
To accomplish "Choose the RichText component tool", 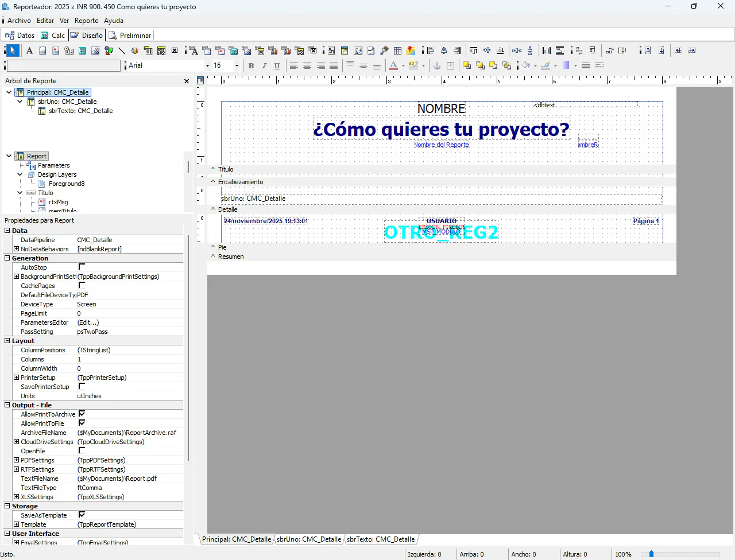I will [56, 50].
